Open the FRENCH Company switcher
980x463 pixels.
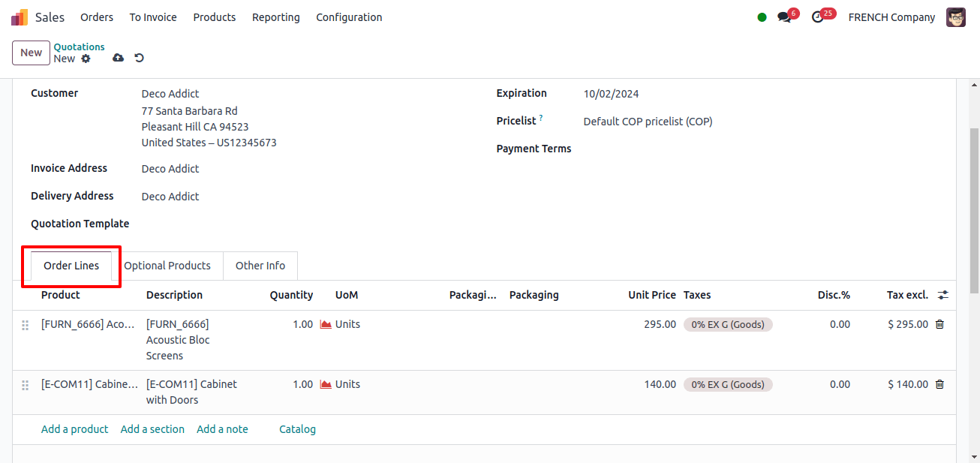(x=891, y=17)
